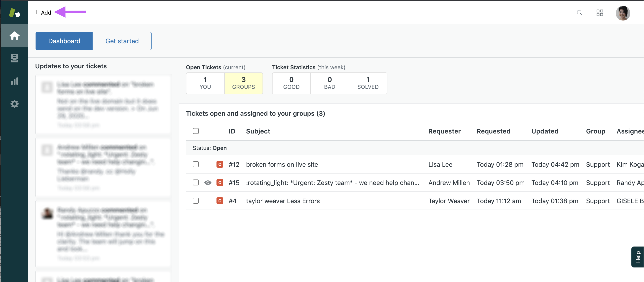Sort by the Subject column header
The width and height of the screenshot is (644, 282).
click(258, 131)
